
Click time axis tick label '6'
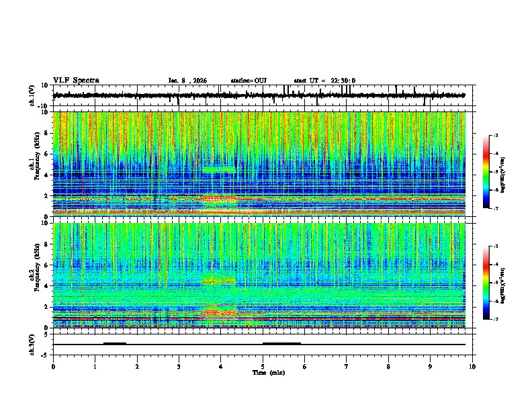point(305,367)
